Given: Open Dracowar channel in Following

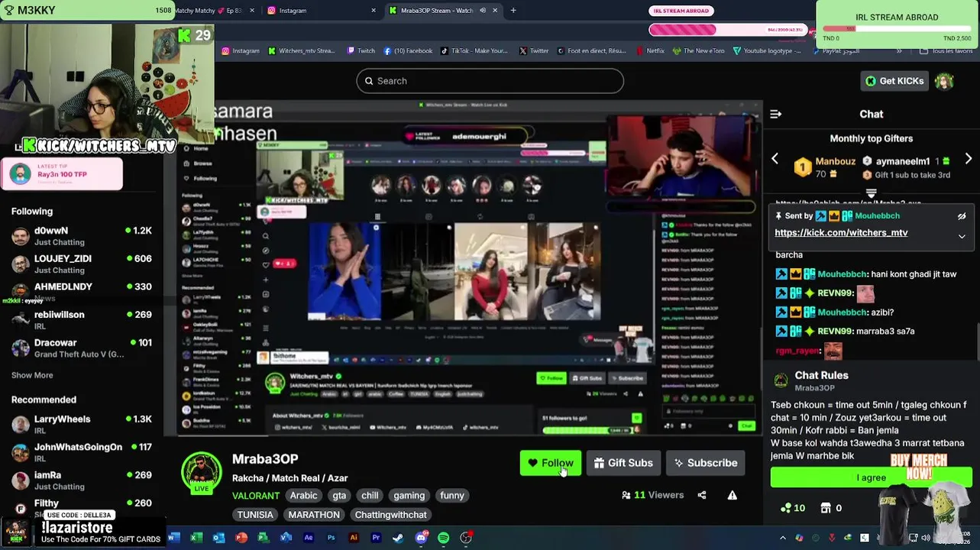Looking at the screenshot, I should (x=81, y=348).
